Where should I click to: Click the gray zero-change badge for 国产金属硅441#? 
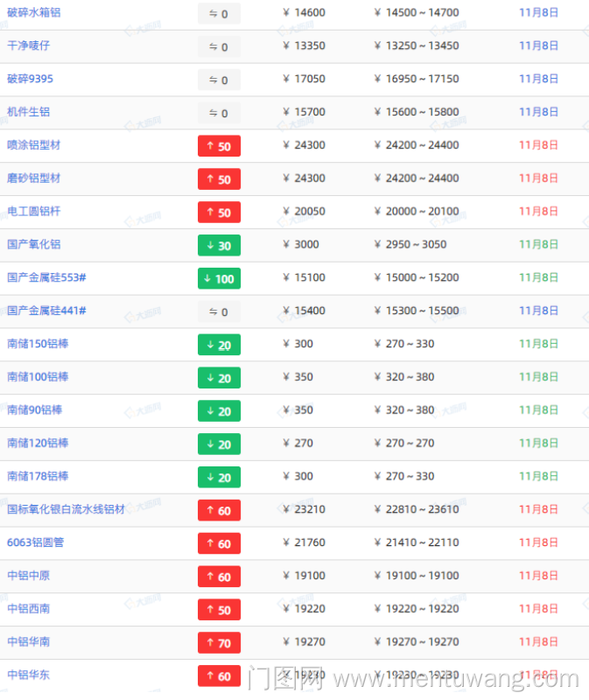tap(219, 312)
